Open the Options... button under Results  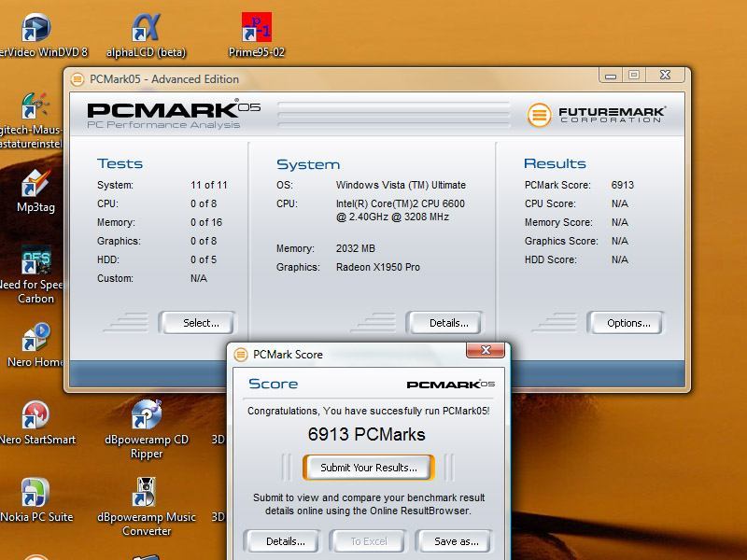(625, 323)
